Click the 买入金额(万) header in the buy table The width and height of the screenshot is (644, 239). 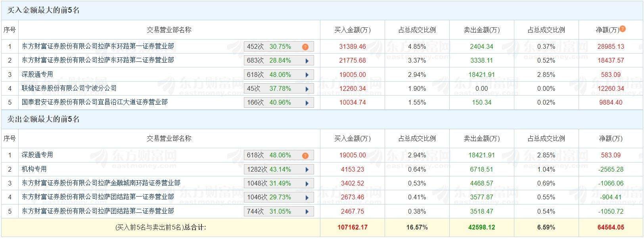point(352,30)
